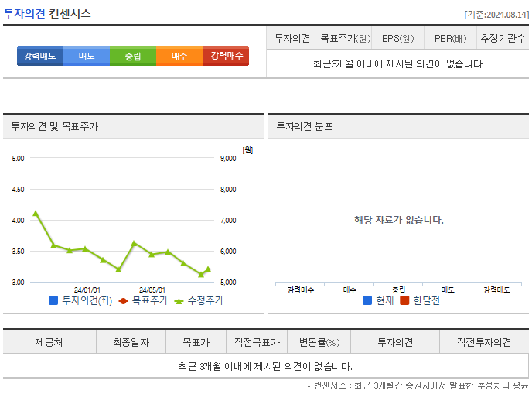Click the green 수정주가 legend triangle
532x394 pixels.
pos(179,301)
